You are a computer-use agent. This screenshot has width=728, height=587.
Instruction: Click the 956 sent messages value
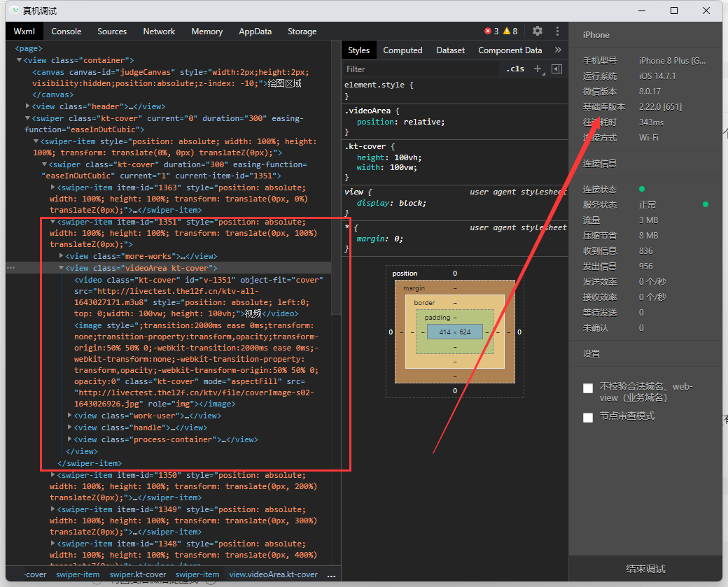click(646, 267)
